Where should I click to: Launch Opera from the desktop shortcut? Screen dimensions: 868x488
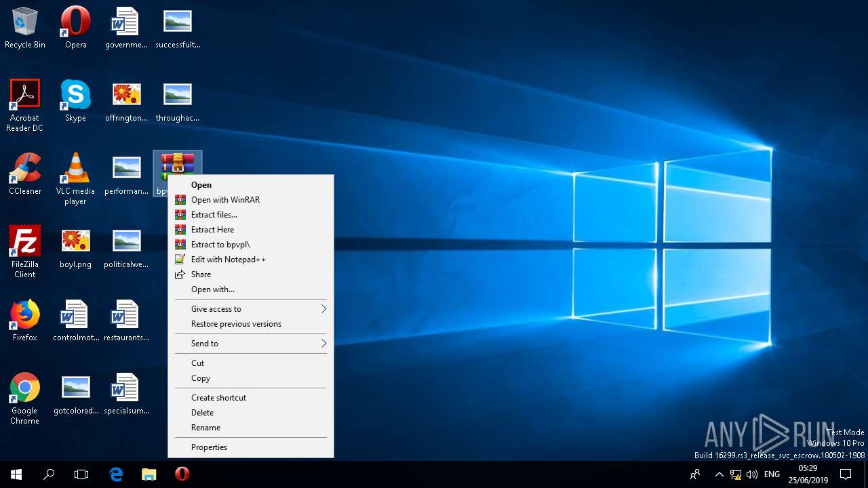(x=75, y=28)
